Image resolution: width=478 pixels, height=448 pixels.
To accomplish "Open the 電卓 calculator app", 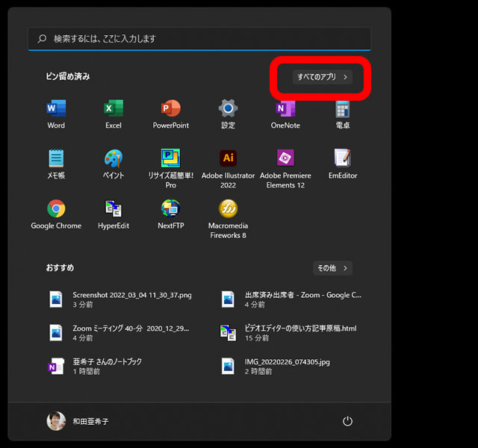I will click(343, 109).
